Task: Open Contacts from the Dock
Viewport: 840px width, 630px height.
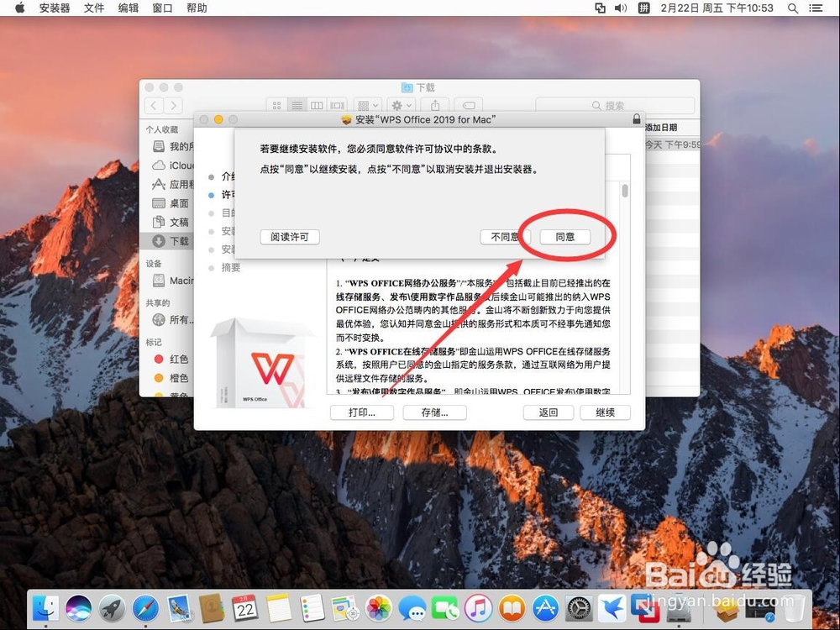Action: tap(213, 608)
